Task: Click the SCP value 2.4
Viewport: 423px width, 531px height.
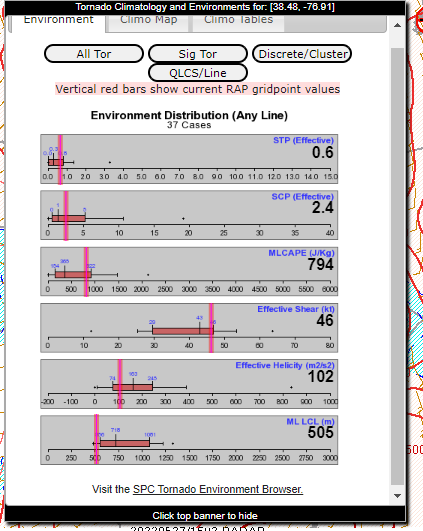Action: (x=323, y=208)
